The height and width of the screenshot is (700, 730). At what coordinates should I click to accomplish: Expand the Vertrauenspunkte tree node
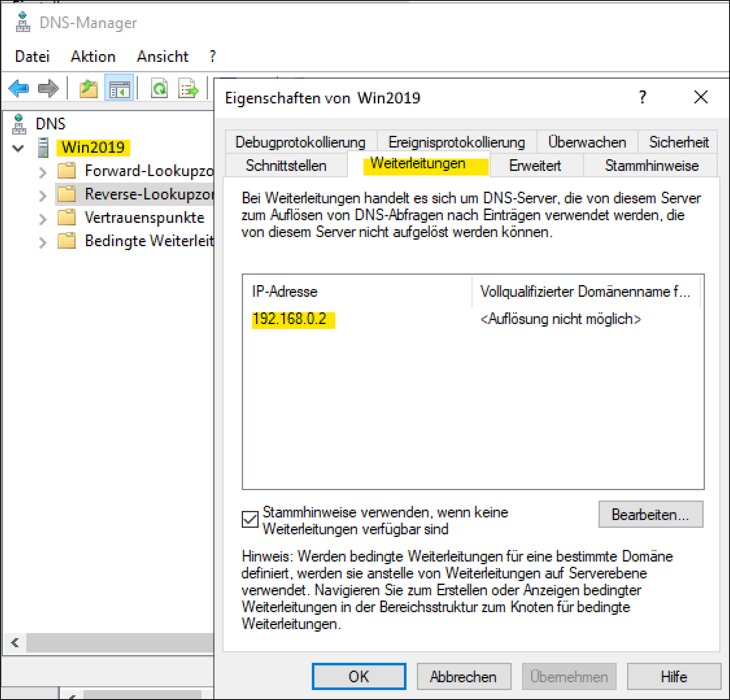(42, 218)
